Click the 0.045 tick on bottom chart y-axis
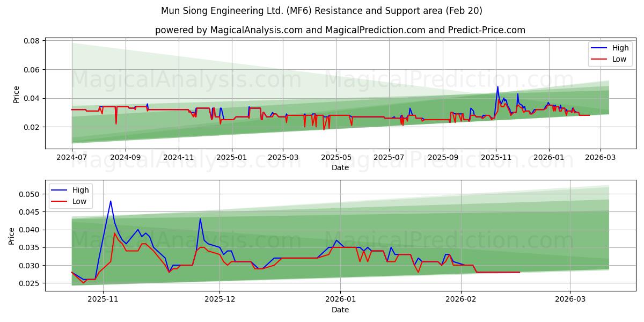Viewport: 644px width, 322px height. click(x=30, y=212)
